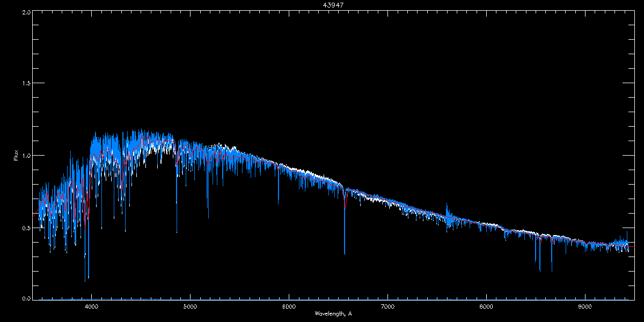Viewport: 644px width, 322px height.
Task: Click the 7000 x-axis tick label
Action: 387,307
